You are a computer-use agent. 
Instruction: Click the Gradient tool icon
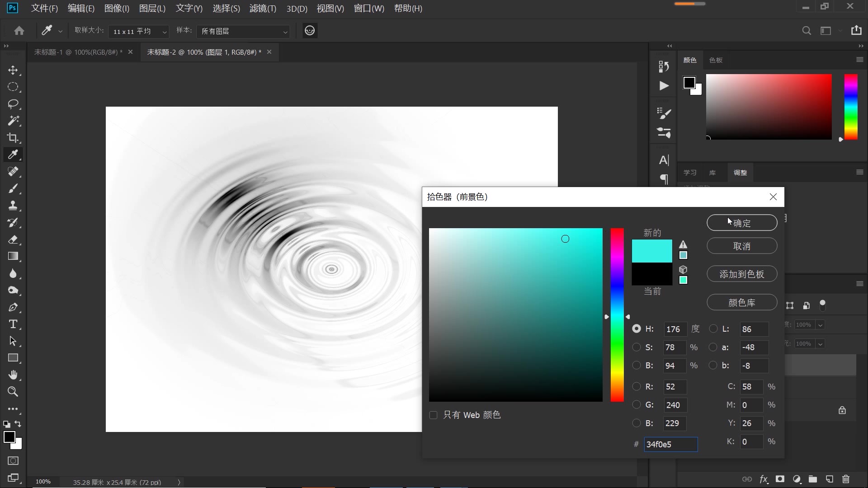13,256
